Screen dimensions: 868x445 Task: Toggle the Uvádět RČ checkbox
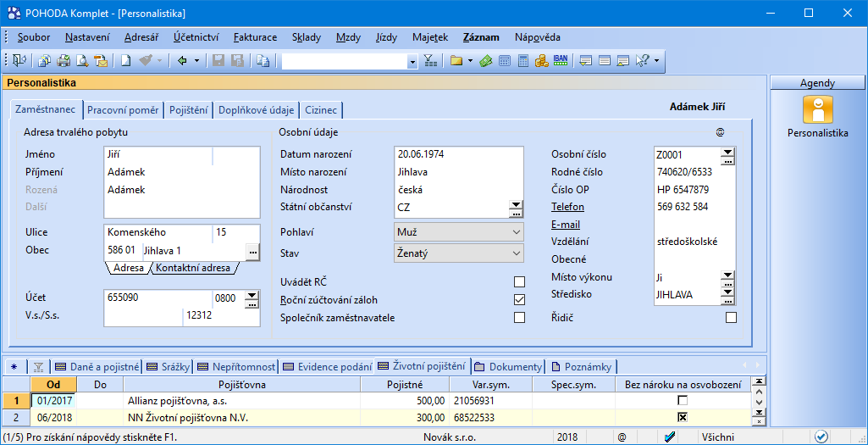pyautogui.click(x=519, y=281)
